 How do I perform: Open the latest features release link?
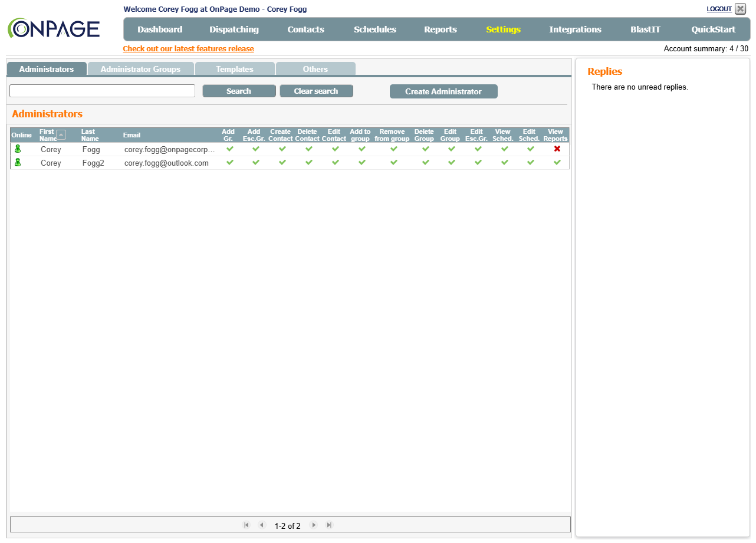188,48
